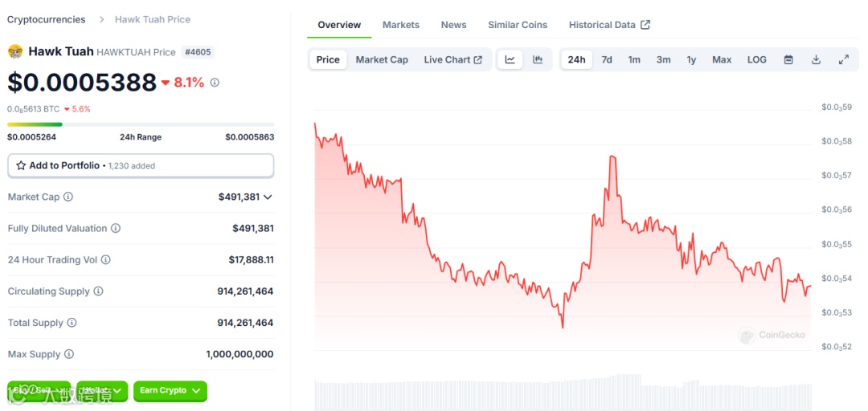Click the 24h Range progress bar
This screenshot has height=411, width=868.
pyautogui.click(x=141, y=124)
